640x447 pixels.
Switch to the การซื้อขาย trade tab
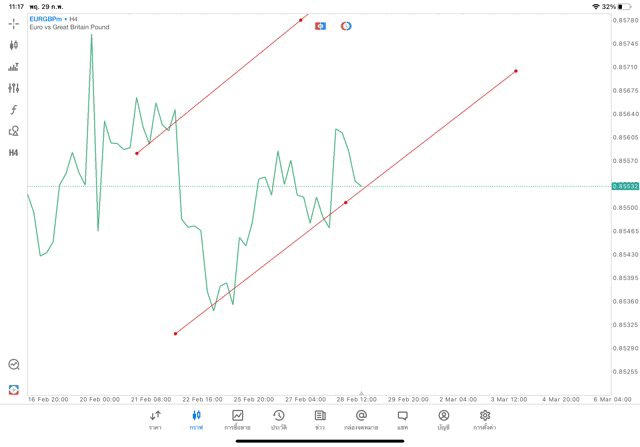pos(237,419)
